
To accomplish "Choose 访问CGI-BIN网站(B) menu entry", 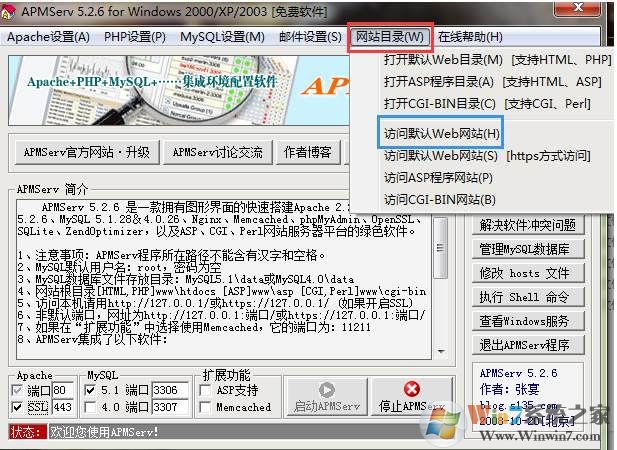I will click(x=440, y=200).
